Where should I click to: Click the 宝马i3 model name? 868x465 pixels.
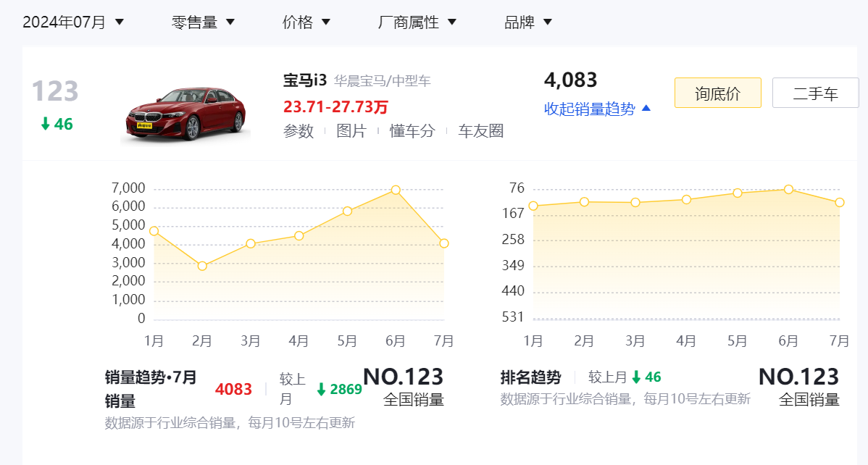(x=305, y=80)
